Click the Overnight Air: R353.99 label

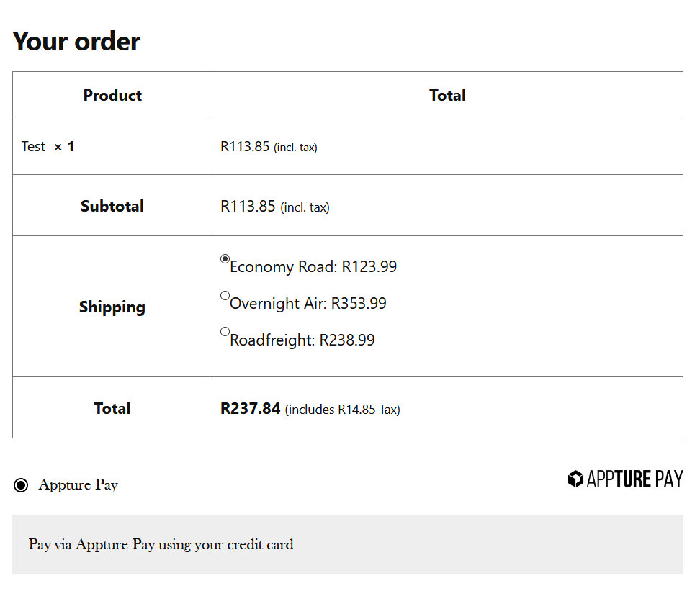pos(308,304)
